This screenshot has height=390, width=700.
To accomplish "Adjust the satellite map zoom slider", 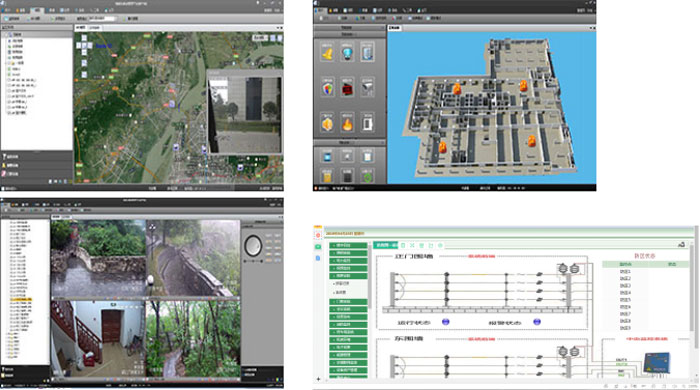I will coord(84,69).
